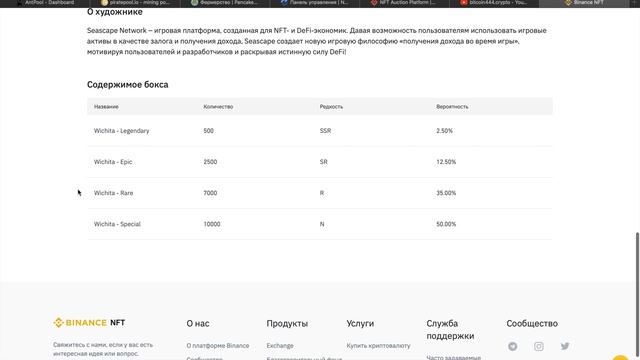Switch to the NFT Auction Platform tab

(403, 3)
